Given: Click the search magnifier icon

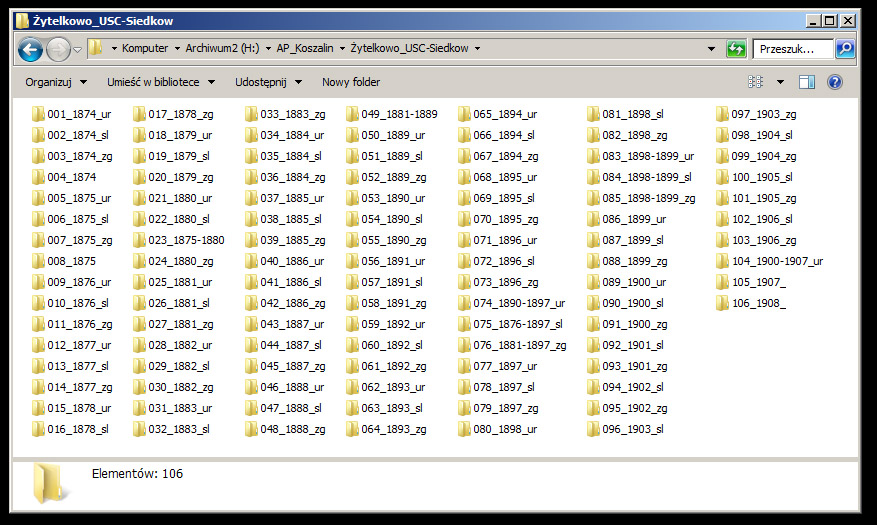Looking at the screenshot, I should (x=845, y=48).
